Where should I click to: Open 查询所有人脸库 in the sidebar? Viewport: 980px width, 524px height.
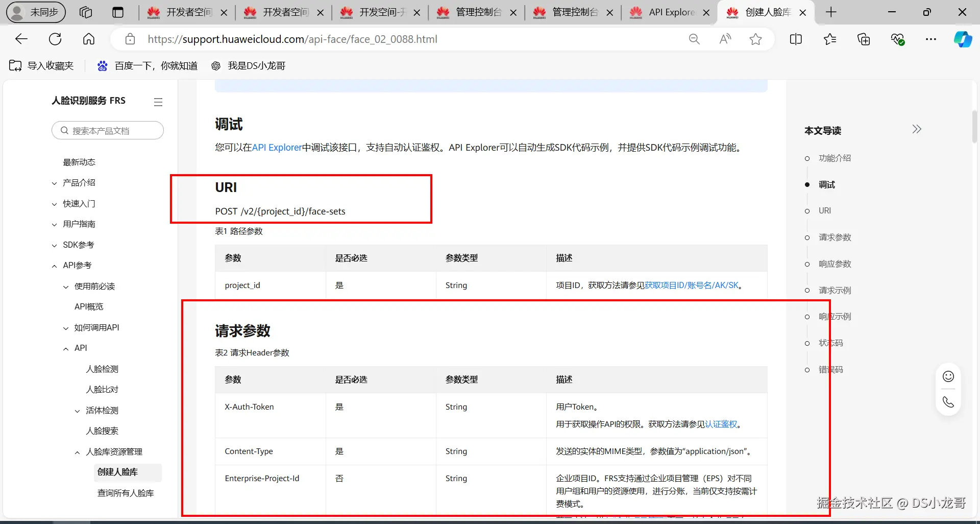tap(126, 493)
